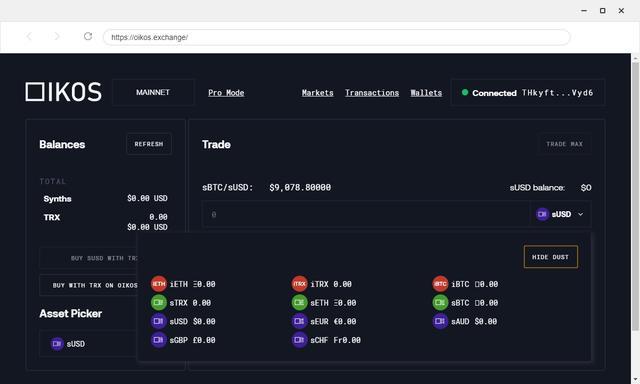This screenshot has width=640, height=384.
Task: Minimize the browser window
Action: pyautogui.click(x=584, y=11)
